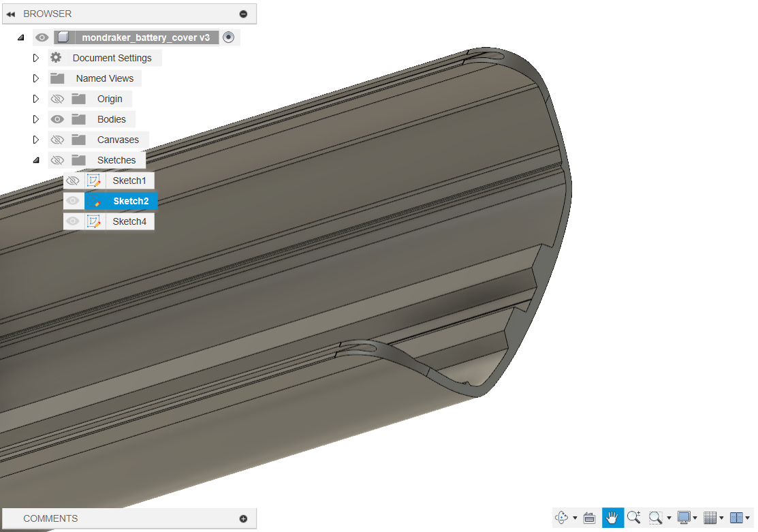Expand the Document Settings node
This screenshot has height=532, width=758.
pyautogui.click(x=36, y=58)
